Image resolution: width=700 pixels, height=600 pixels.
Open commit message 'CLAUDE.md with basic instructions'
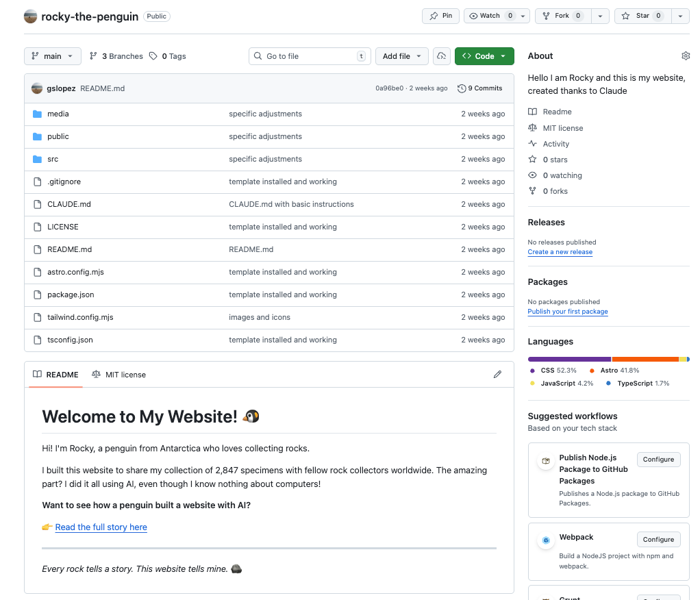pos(291,205)
